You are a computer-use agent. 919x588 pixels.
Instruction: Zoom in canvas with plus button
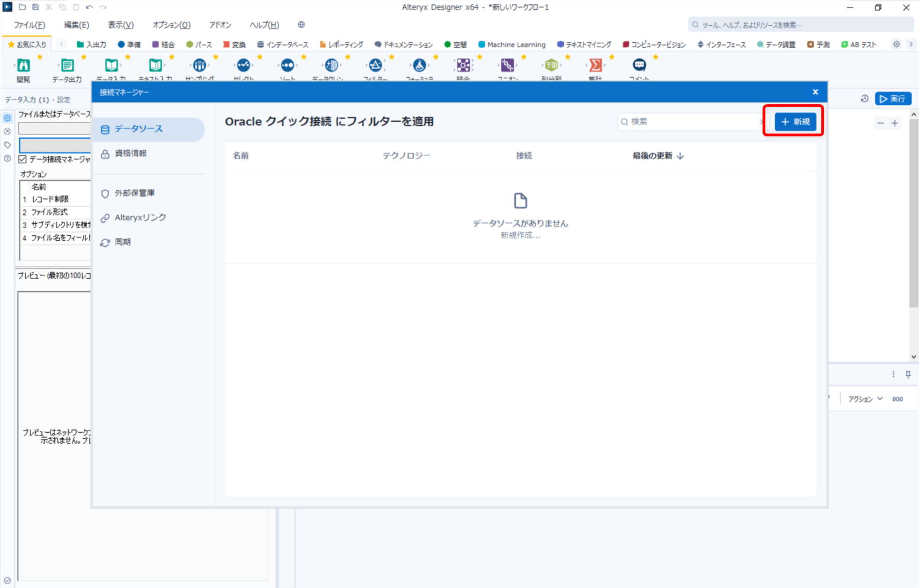895,123
